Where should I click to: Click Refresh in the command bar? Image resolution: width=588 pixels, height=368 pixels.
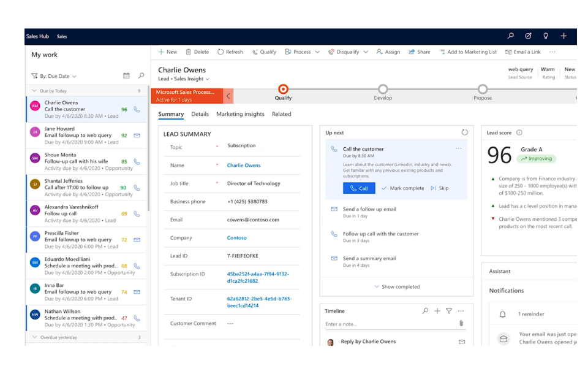(x=230, y=52)
